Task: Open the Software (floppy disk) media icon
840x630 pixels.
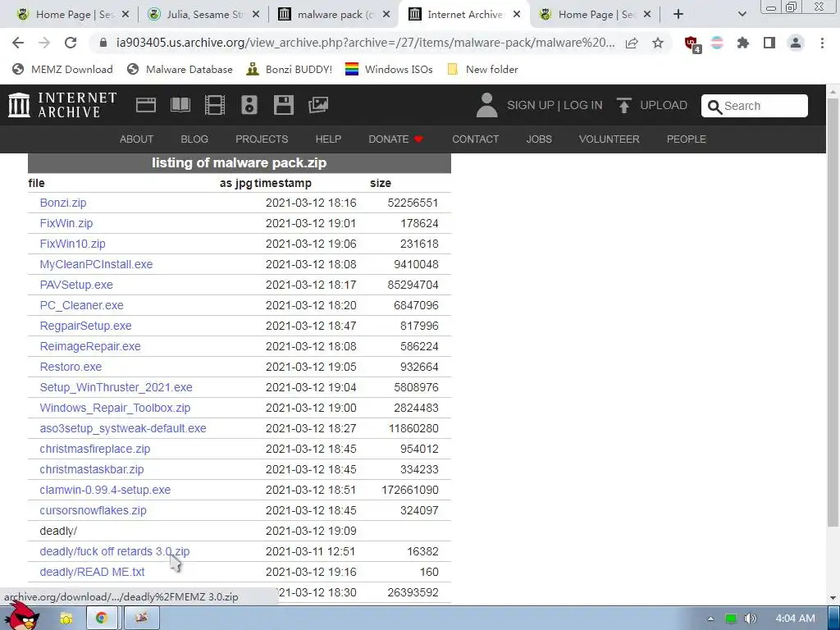Action: click(283, 105)
